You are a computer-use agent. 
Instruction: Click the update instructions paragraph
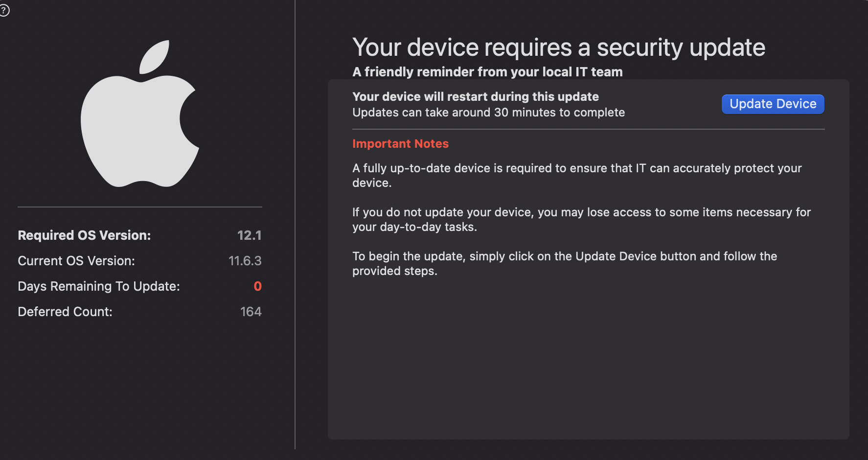[x=564, y=263]
